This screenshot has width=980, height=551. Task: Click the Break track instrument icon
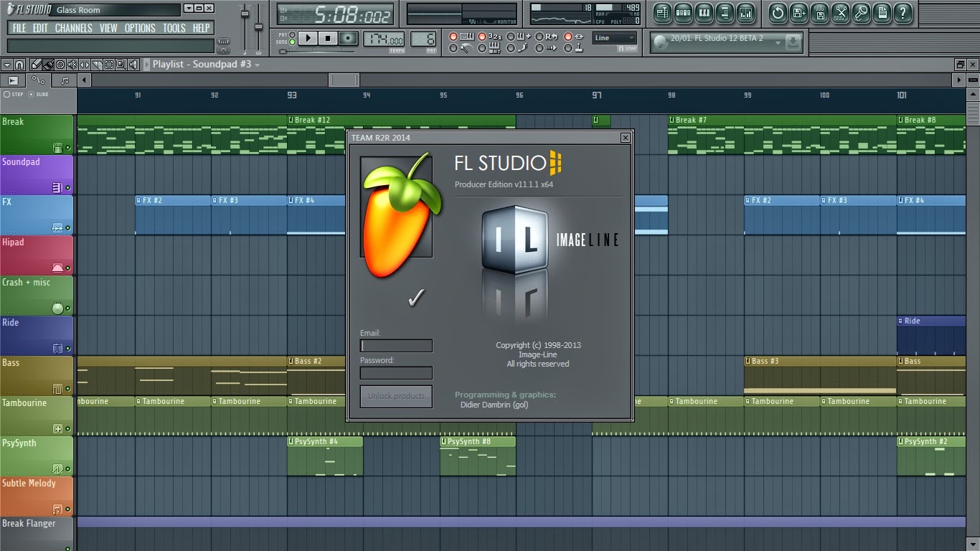[x=58, y=147]
